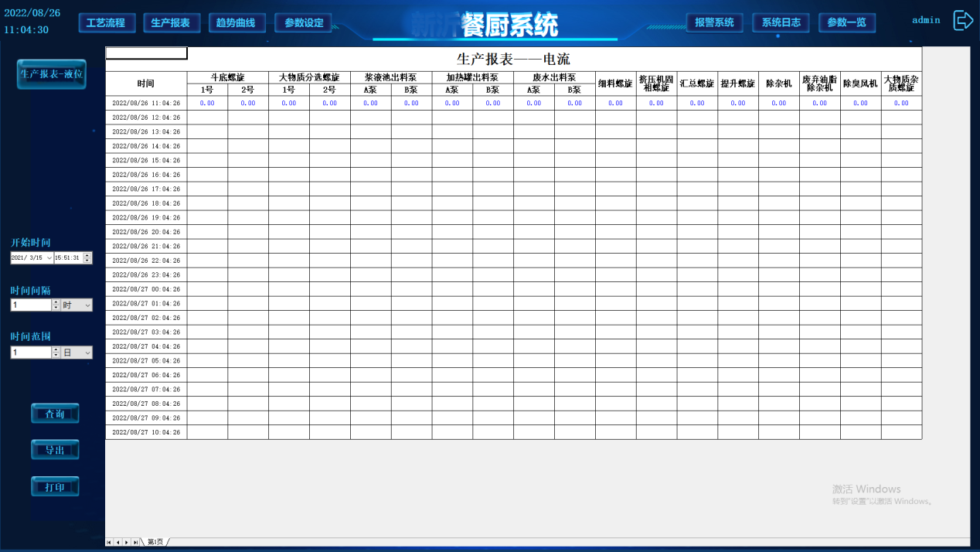Open 工艺流程 from top navigation
This screenshot has width=980, height=552.
107,23
